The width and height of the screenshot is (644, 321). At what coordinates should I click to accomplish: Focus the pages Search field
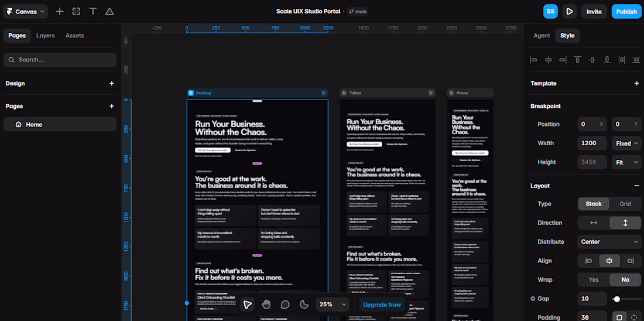[x=60, y=60]
